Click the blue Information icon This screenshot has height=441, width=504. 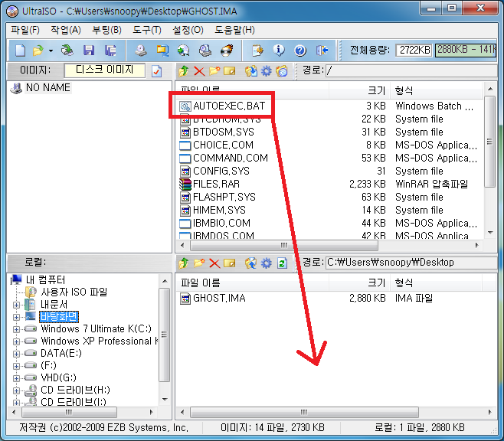[257, 51]
